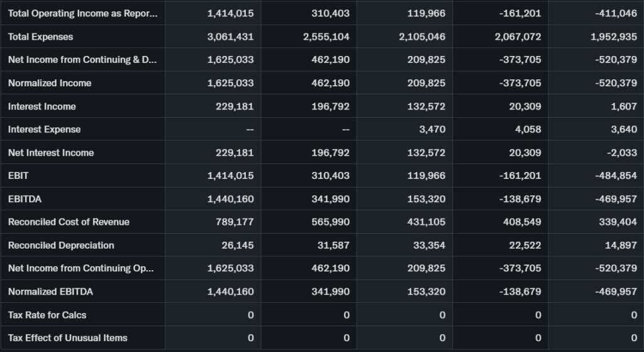Click Interest Income value 196,792
The width and height of the screenshot is (644, 352).
tap(330, 106)
